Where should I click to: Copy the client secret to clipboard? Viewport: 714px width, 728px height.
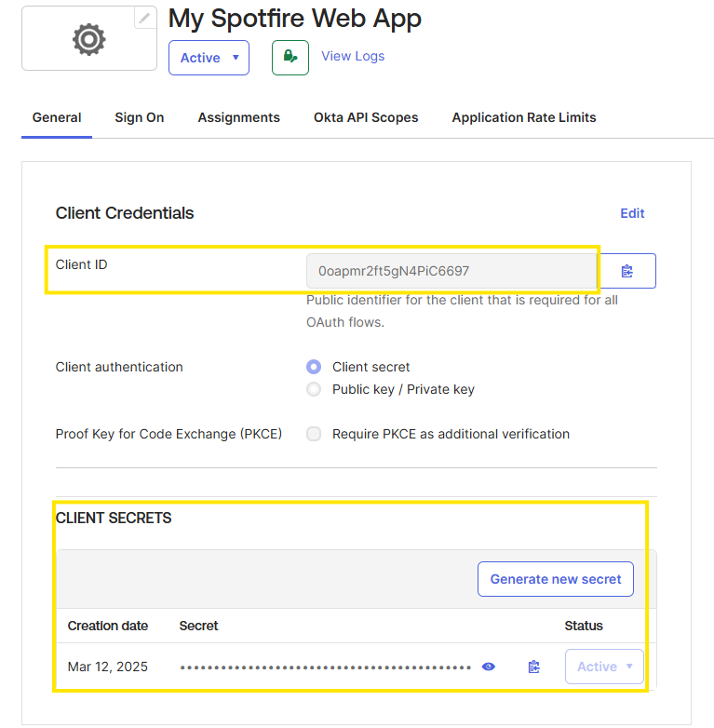534,667
